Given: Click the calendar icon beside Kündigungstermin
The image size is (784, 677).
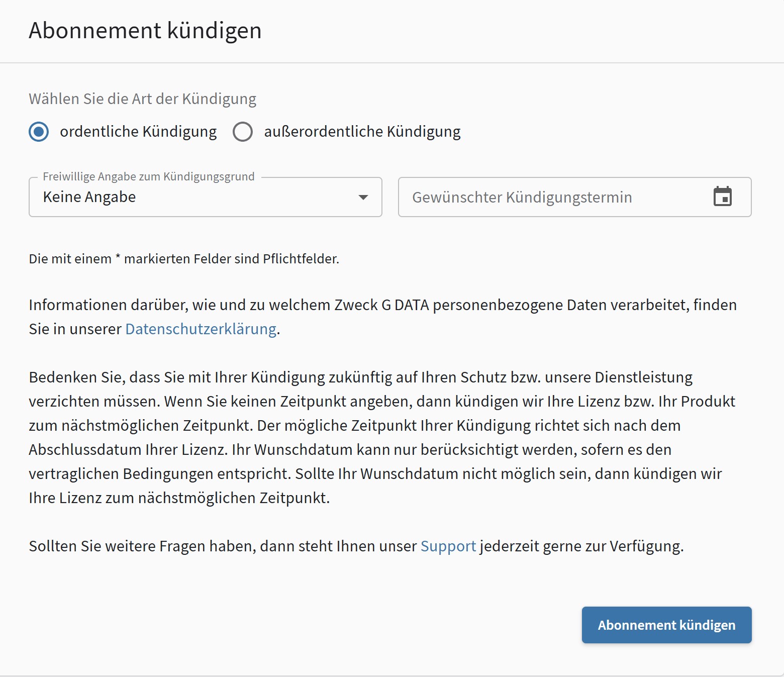Looking at the screenshot, I should [723, 197].
